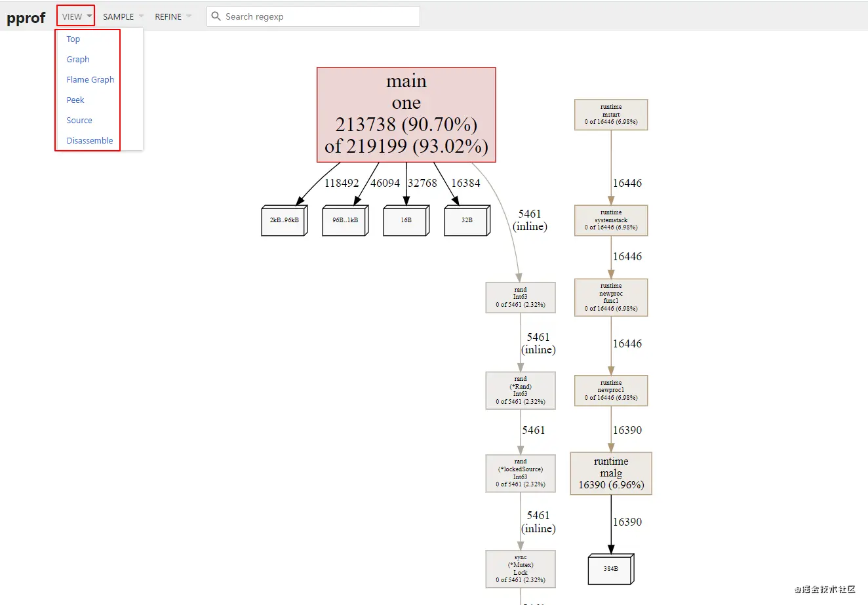Click the runtime newproc func1 node

611,298
